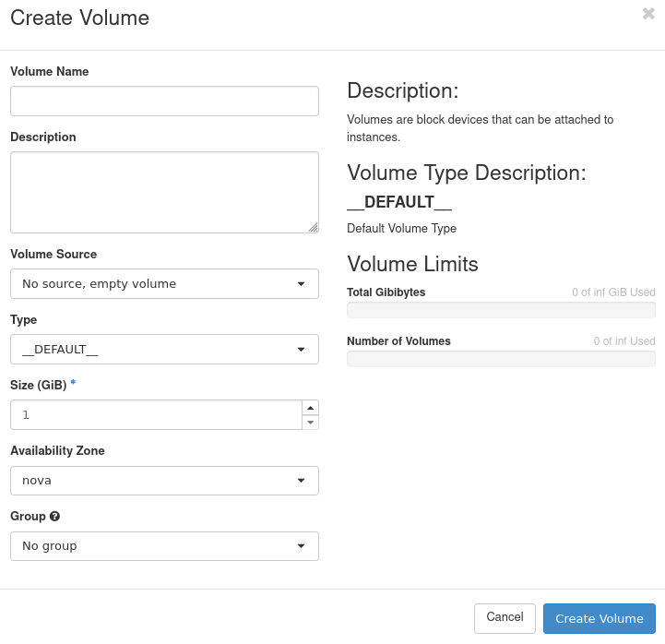The image size is (665, 644).
Task: Expand the Type dropdown
Action: [x=164, y=350]
